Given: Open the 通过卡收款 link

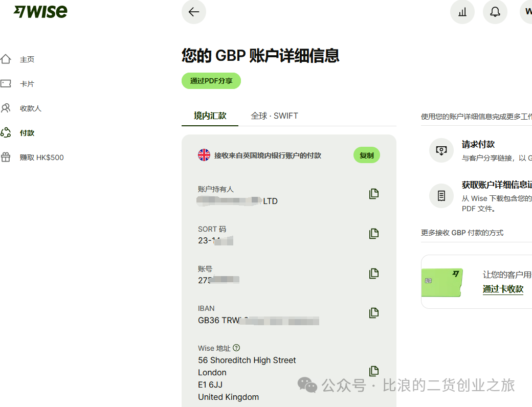Looking at the screenshot, I should coord(503,289).
